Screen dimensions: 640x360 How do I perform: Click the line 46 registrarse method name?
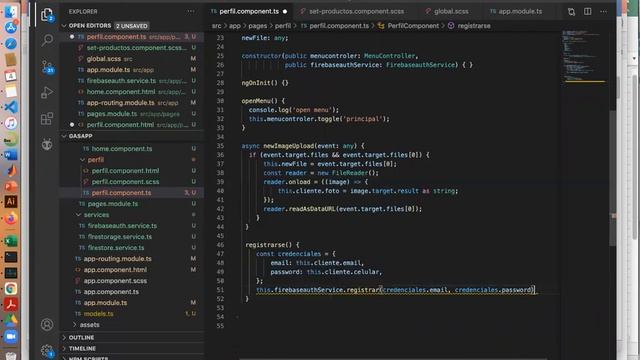pyautogui.click(x=265, y=245)
